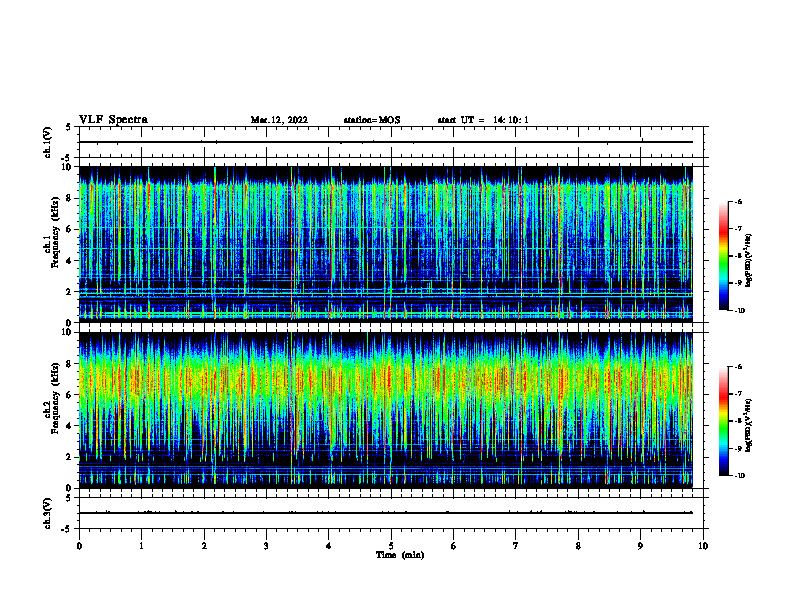Screen dimensions: 792x612
Task: Click the "Time (min)" axis label
Action: pyautogui.click(x=400, y=555)
